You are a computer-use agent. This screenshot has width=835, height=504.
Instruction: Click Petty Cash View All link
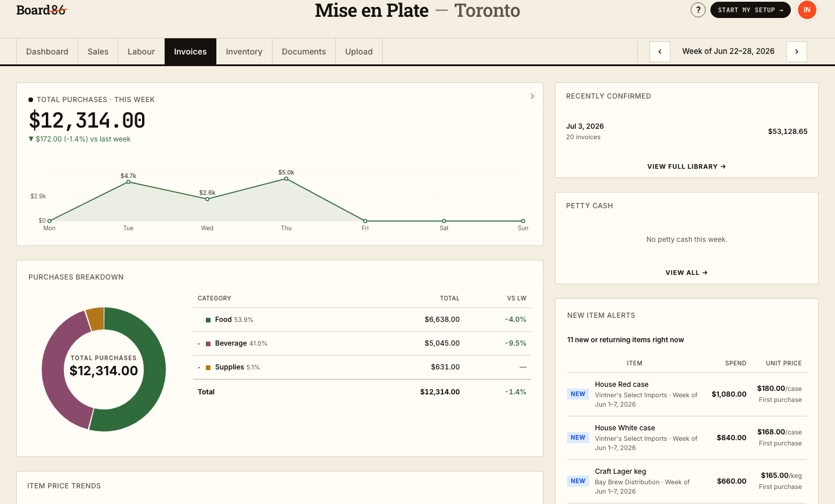point(687,273)
